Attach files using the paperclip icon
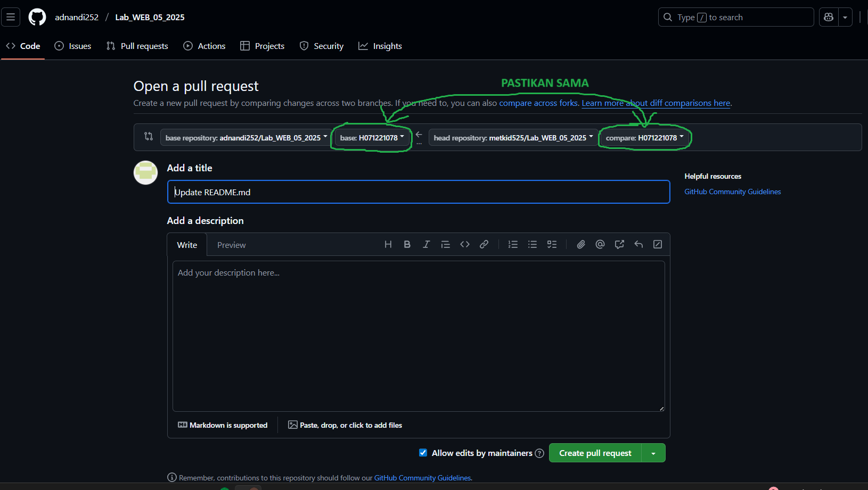The image size is (868, 490). pos(581,244)
